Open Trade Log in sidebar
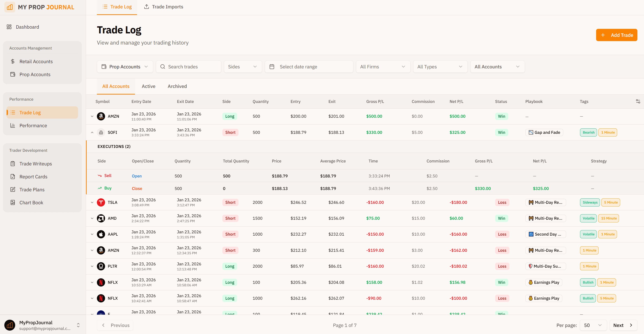 [42, 112]
